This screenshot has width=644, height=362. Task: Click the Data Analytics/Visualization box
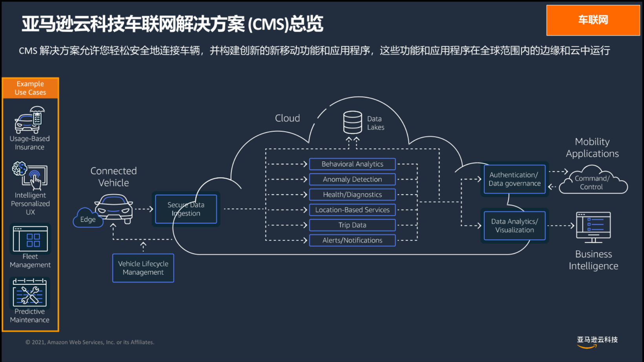tap(514, 226)
